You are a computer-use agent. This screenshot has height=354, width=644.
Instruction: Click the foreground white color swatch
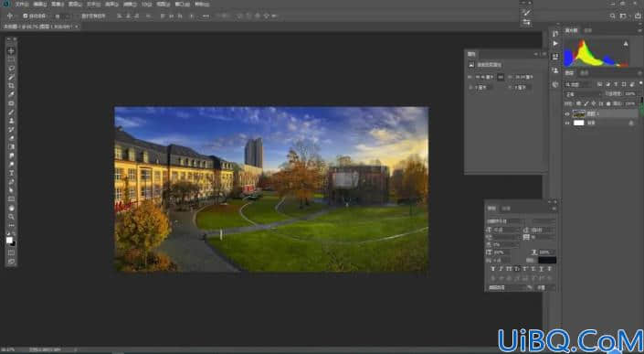click(8, 240)
